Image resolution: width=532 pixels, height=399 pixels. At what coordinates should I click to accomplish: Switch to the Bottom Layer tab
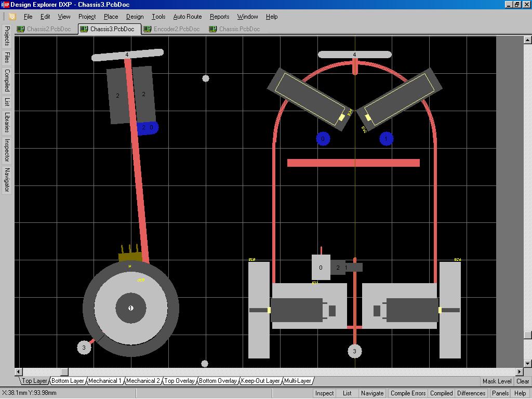pos(68,381)
